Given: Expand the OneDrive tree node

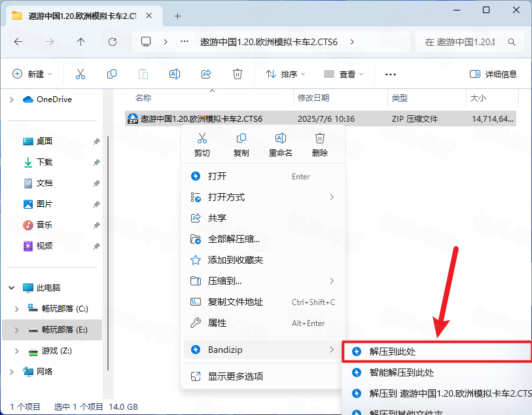Looking at the screenshot, I should (12, 99).
